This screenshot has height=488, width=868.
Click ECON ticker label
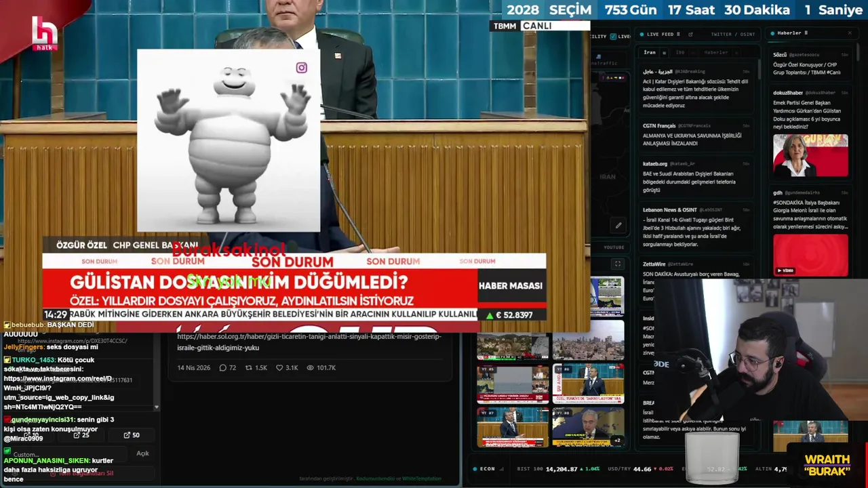click(x=488, y=469)
